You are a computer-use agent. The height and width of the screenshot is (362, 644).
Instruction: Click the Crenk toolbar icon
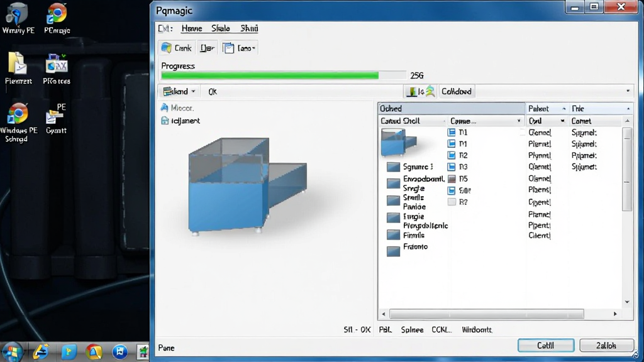click(x=166, y=48)
